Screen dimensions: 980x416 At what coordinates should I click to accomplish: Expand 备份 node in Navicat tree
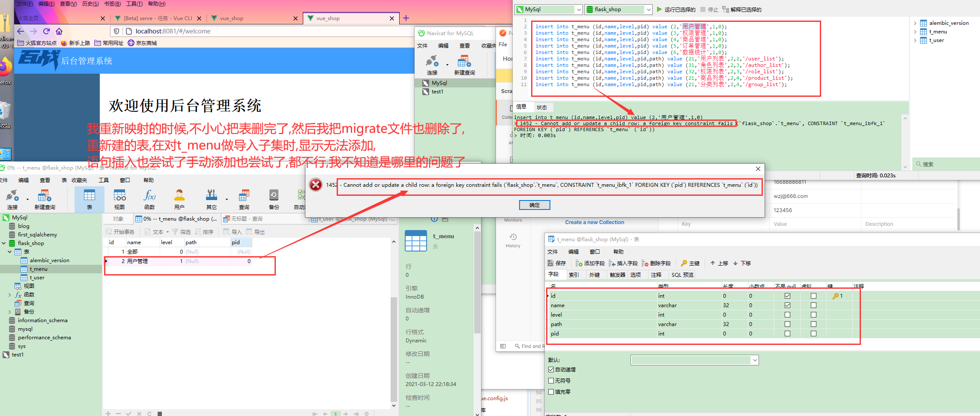click(x=10, y=311)
